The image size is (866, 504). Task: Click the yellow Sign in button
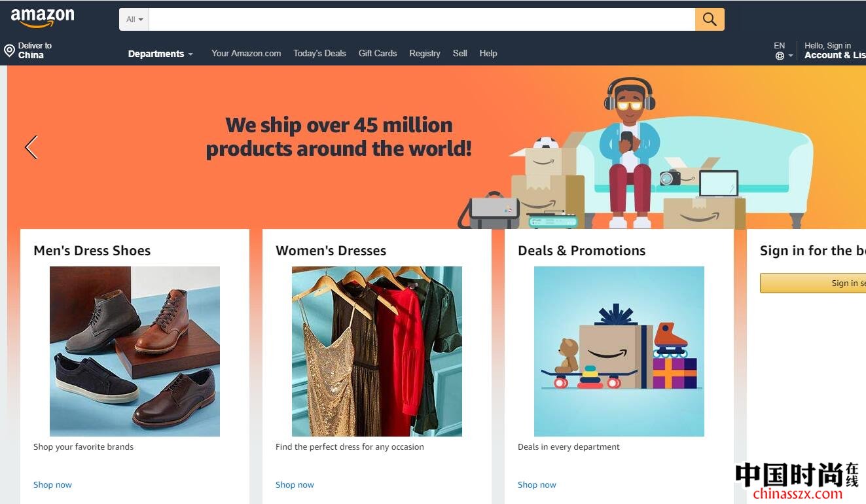click(813, 283)
